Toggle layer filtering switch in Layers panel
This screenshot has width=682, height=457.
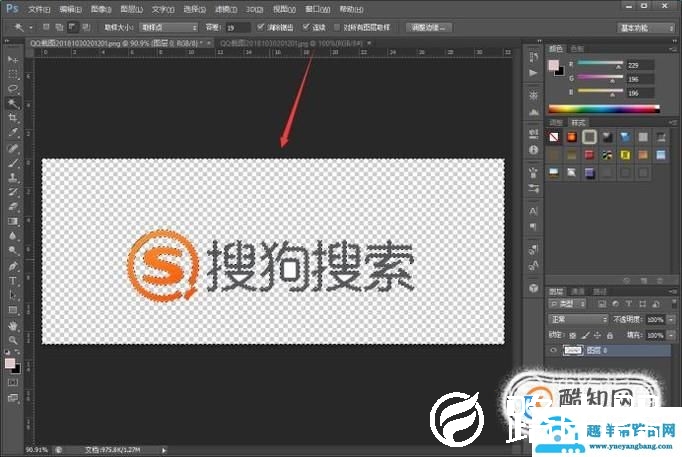674,304
